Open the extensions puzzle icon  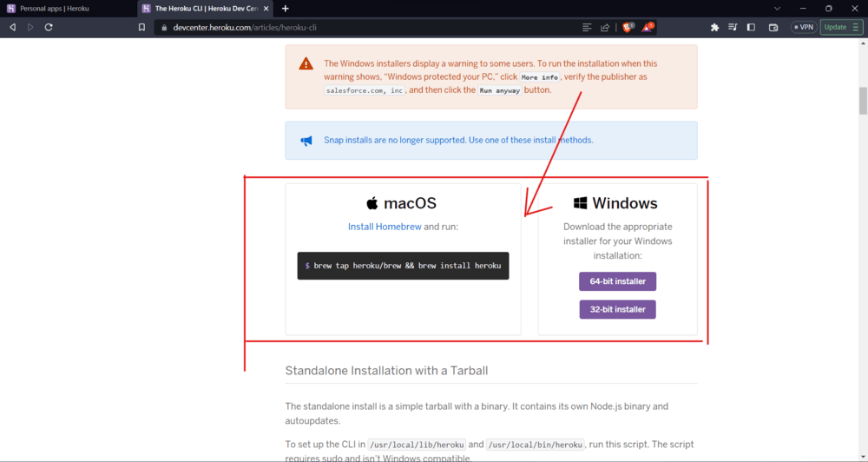point(714,27)
